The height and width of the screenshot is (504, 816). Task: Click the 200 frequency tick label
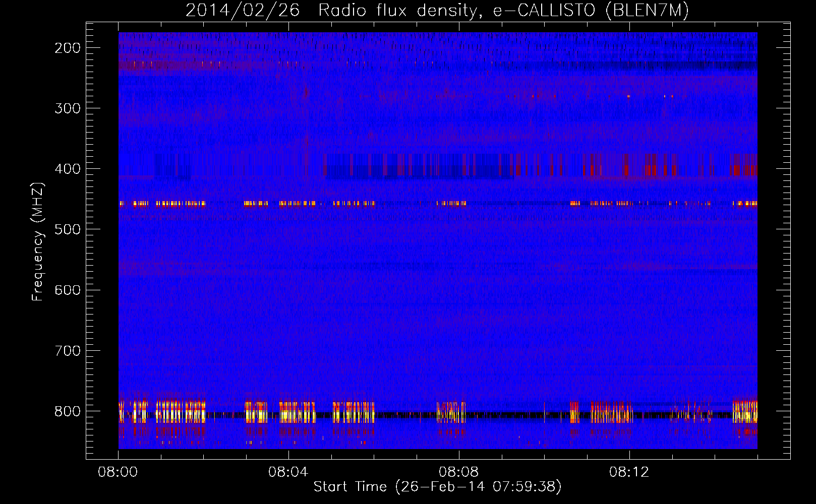67,48
